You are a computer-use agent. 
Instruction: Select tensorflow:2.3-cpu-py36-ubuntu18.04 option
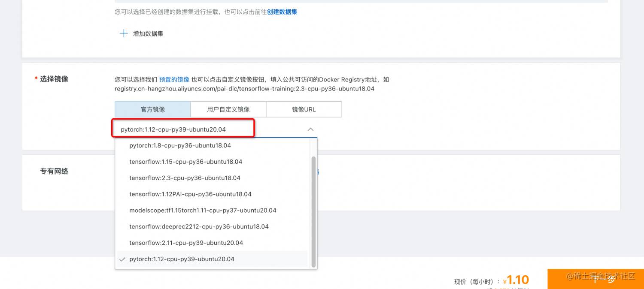coord(212,178)
